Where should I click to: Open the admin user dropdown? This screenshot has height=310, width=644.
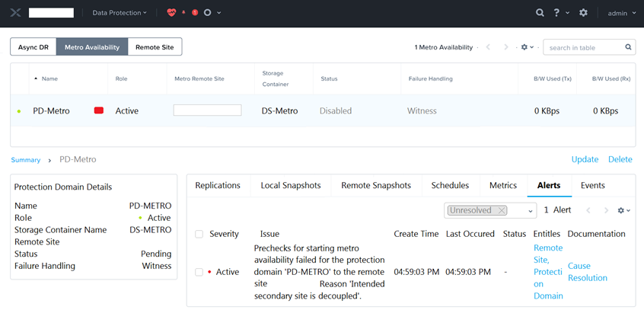click(622, 13)
